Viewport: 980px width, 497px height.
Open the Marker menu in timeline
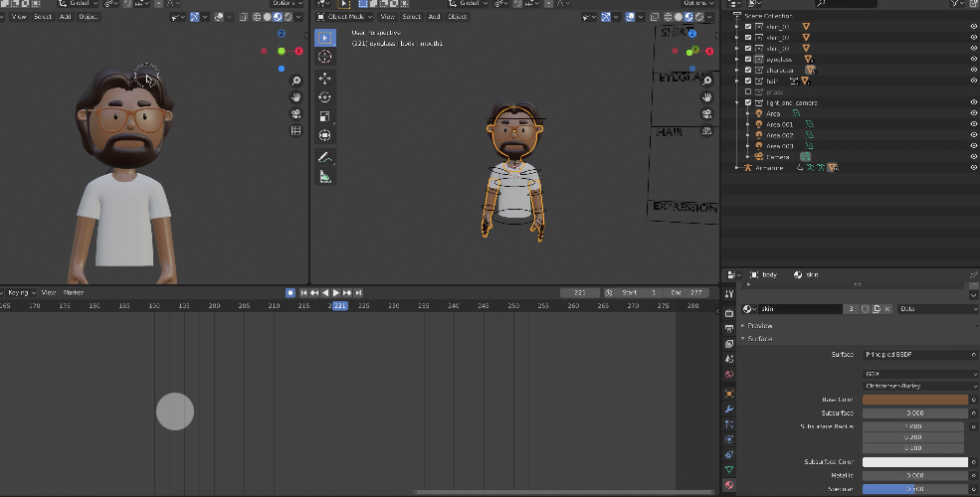point(74,293)
